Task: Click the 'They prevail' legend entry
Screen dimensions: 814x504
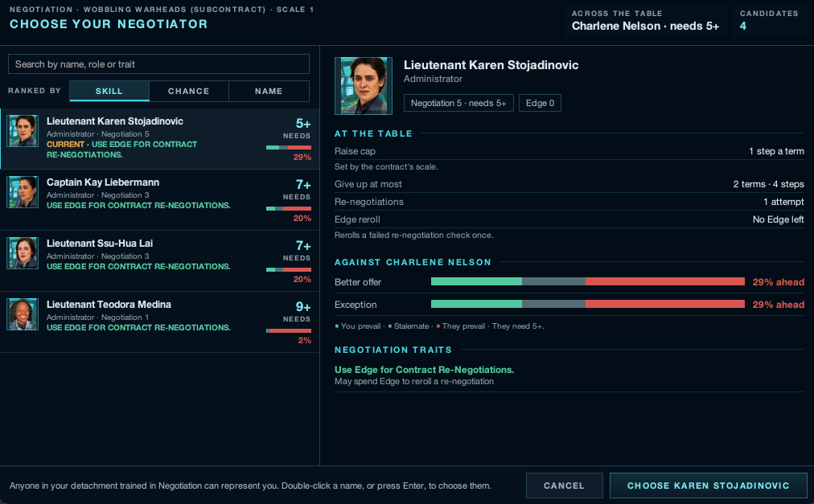Action: [461, 326]
